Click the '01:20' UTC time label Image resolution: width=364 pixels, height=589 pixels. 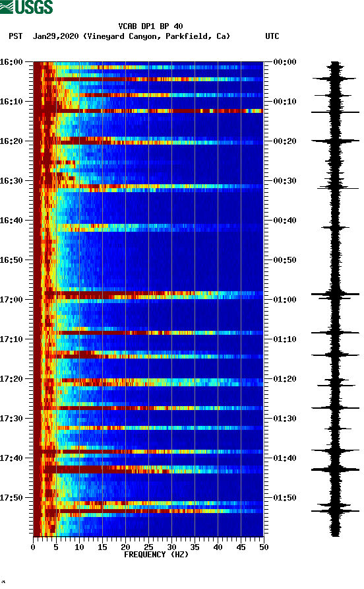[285, 379]
